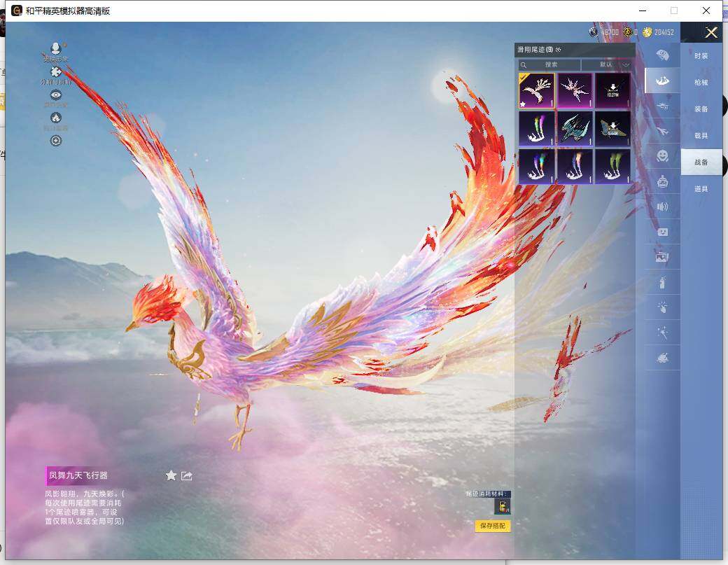The height and width of the screenshot is (565, 728).
Task: Click the 搜索 search field
Action: [551, 64]
